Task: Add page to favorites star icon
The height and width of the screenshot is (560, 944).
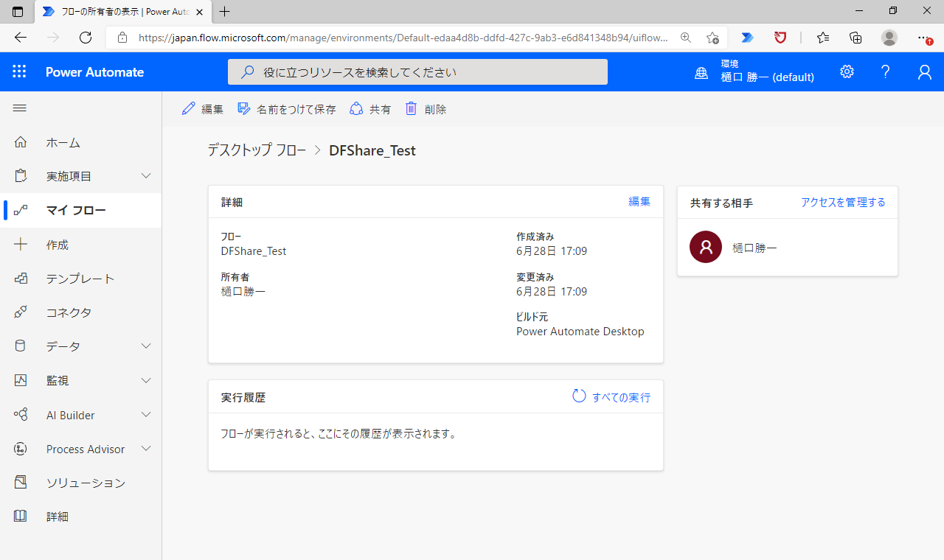Action: point(712,38)
